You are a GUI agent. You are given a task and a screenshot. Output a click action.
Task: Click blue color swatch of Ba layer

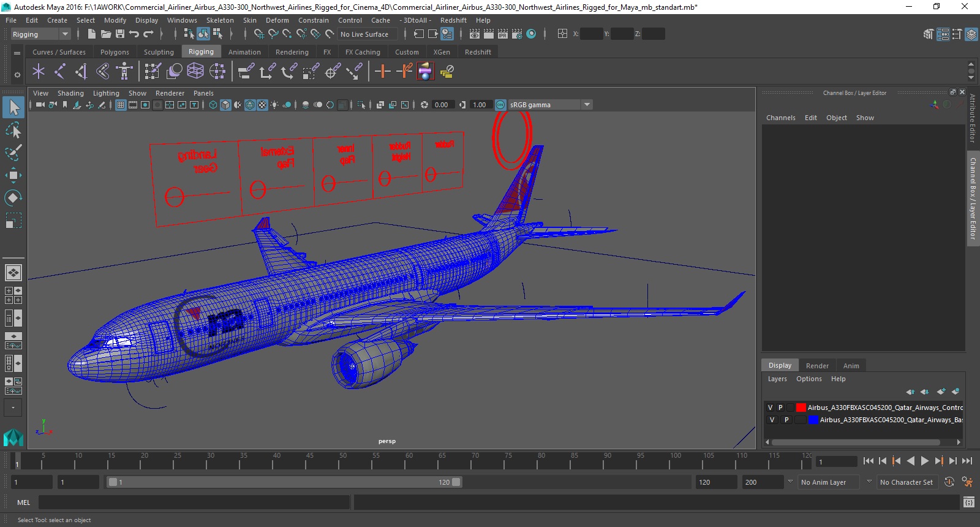(813, 420)
